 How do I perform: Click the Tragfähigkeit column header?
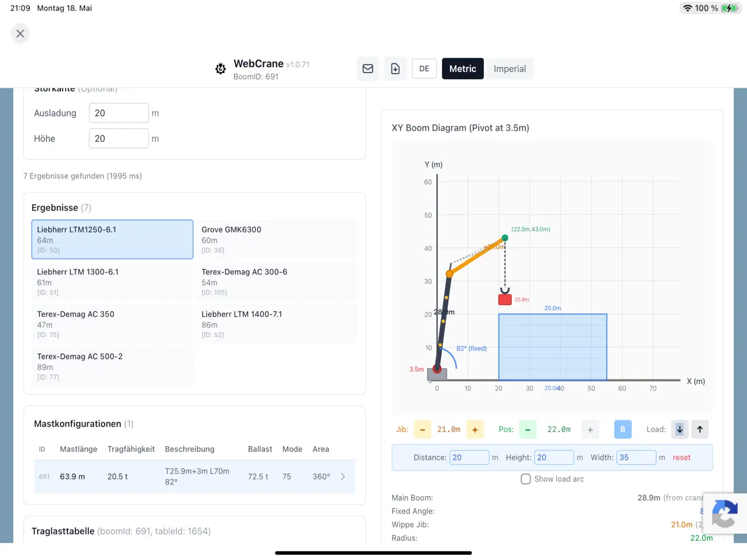[131, 449]
